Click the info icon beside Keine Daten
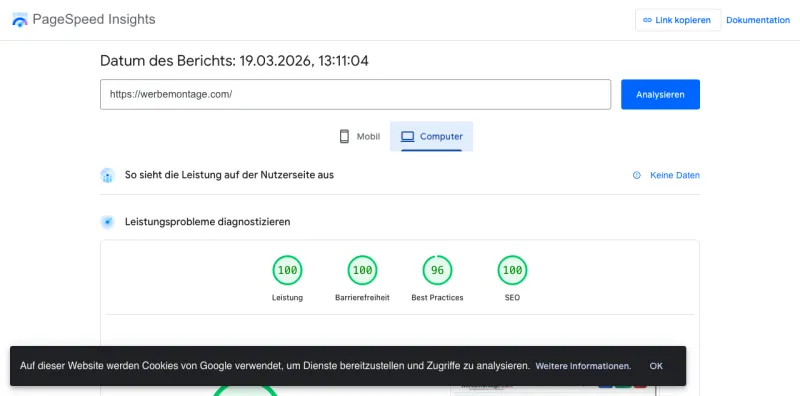800x396 pixels. point(637,175)
